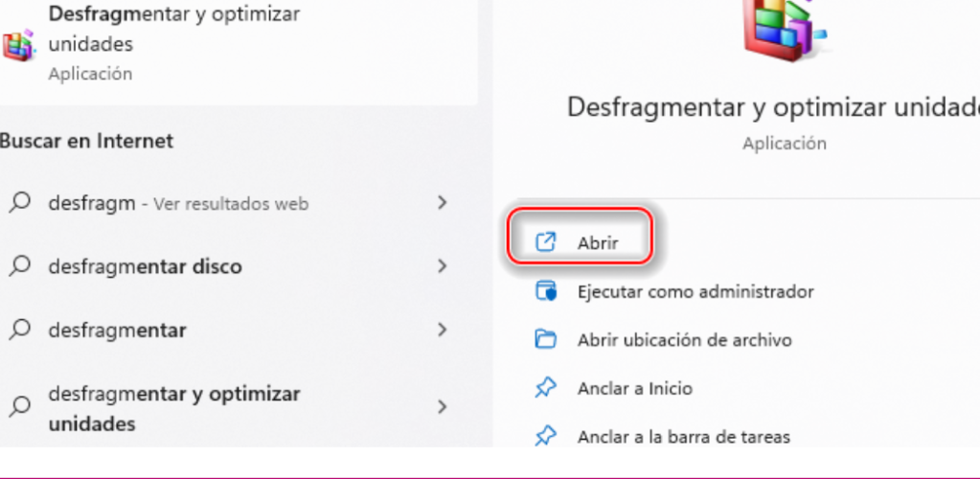
Task: Select 'Ejecutar como administrador' text option
Action: 695,291
